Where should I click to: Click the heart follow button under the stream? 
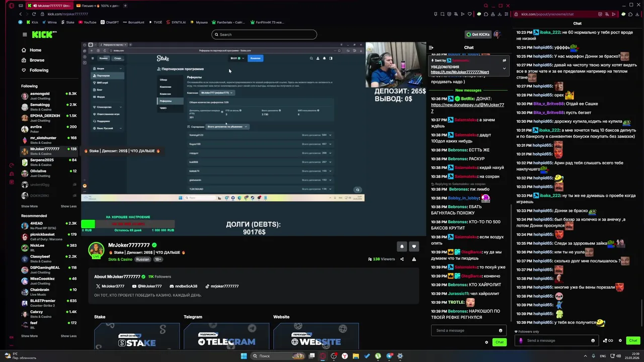pyautogui.click(x=414, y=246)
